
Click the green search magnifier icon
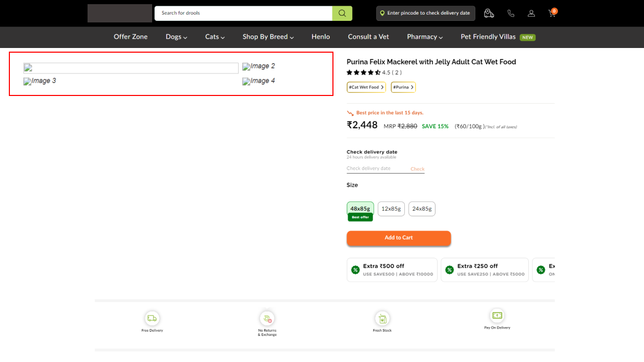(342, 13)
